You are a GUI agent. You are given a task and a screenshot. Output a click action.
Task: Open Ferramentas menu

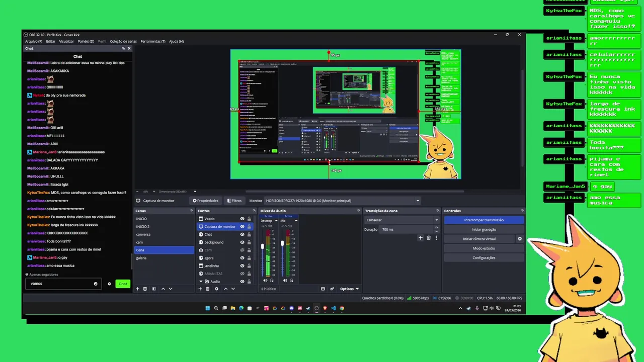153,41
